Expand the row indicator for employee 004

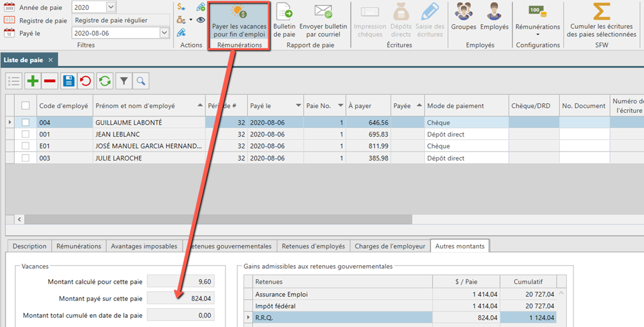[x=10, y=123]
